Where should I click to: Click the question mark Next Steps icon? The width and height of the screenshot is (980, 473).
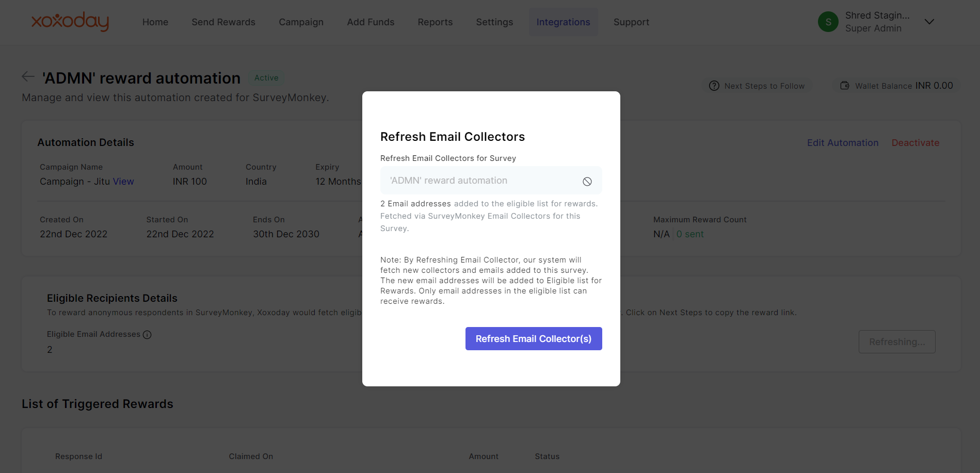714,86
